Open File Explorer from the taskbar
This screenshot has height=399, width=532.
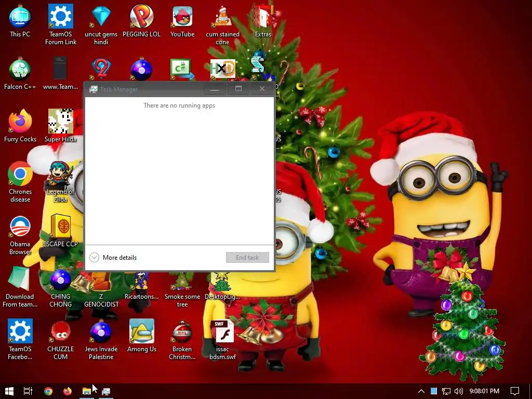(87, 391)
